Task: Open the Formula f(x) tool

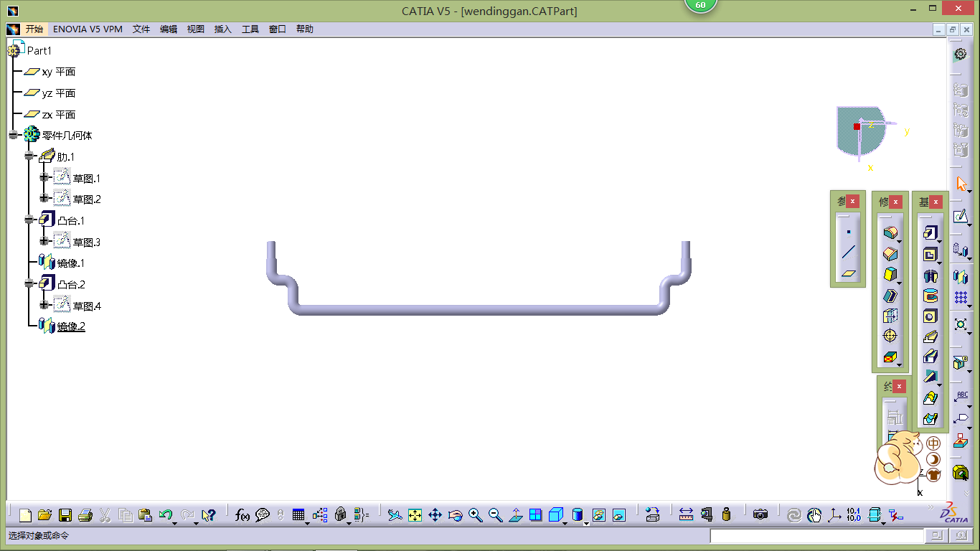Action: pos(242,515)
